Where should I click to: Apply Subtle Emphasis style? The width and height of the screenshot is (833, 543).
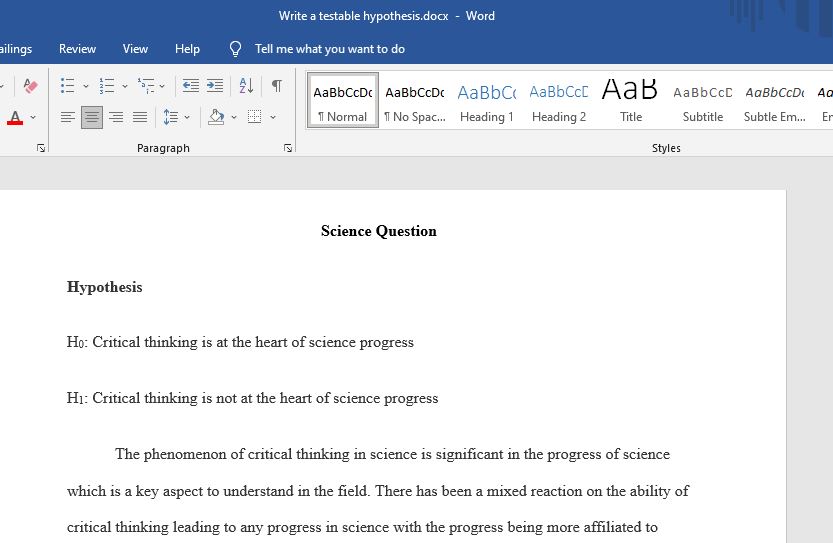coord(775,100)
